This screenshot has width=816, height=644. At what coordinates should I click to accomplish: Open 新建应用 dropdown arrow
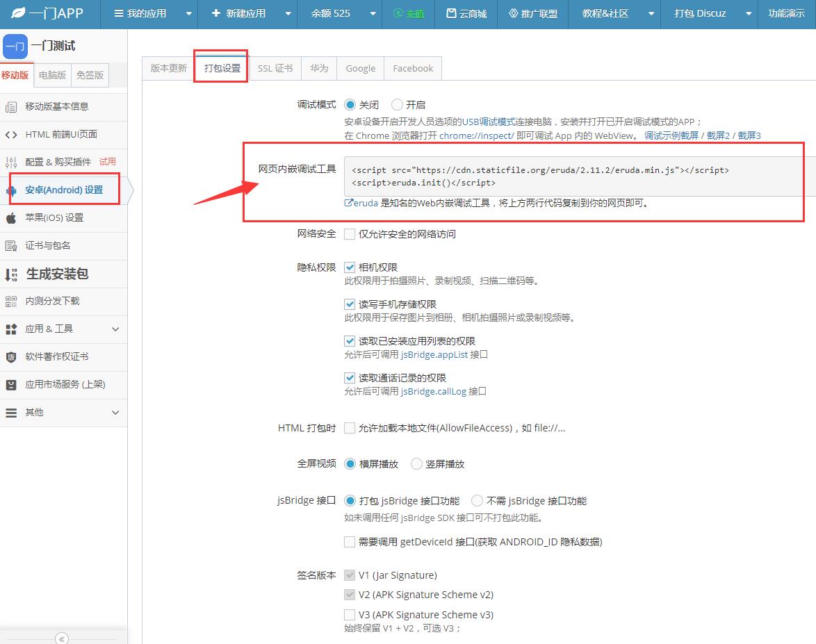(288, 13)
